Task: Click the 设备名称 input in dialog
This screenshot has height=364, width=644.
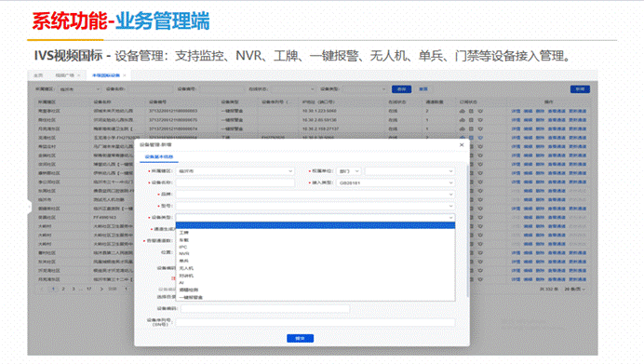Action: (235, 182)
